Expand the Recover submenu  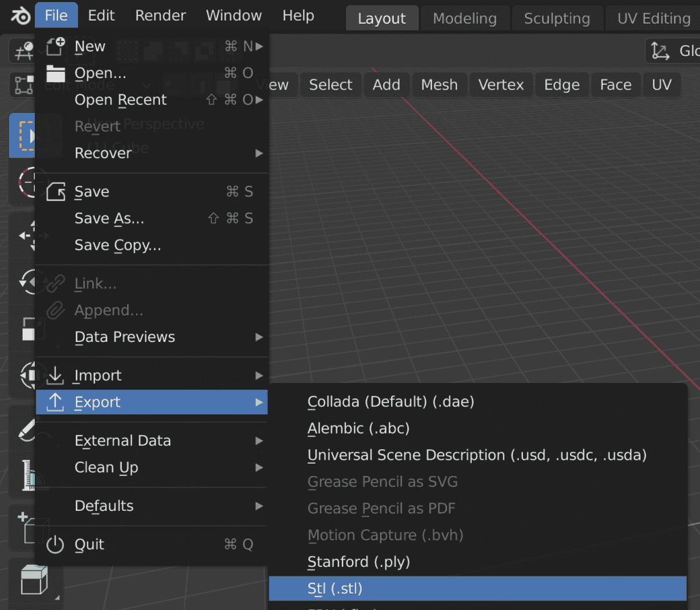click(152, 153)
